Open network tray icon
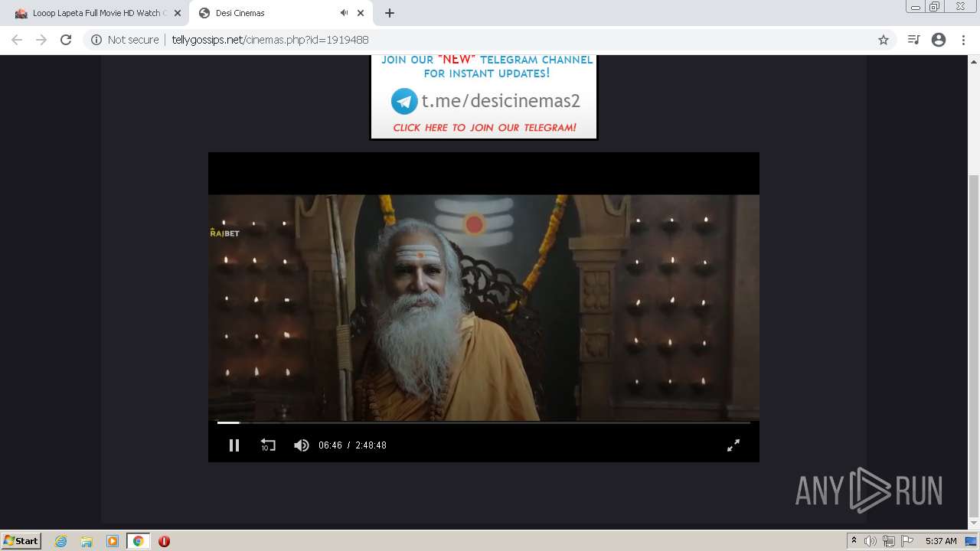 889,541
